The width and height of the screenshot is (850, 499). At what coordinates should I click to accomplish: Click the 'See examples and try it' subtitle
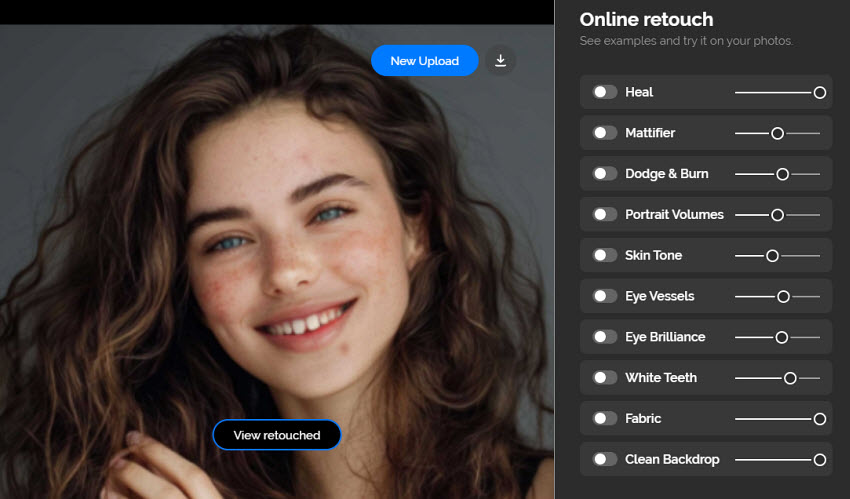(x=686, y=41)
